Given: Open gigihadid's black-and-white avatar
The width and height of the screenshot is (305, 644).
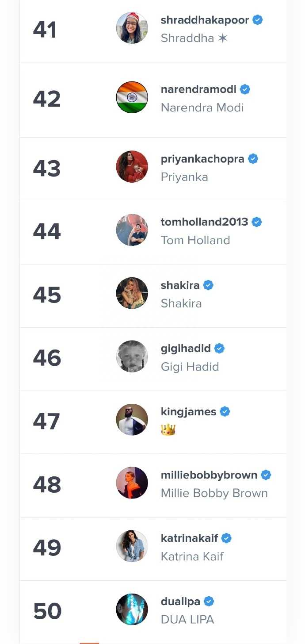Looking at the screenshot, I should (x=132, y=356).
